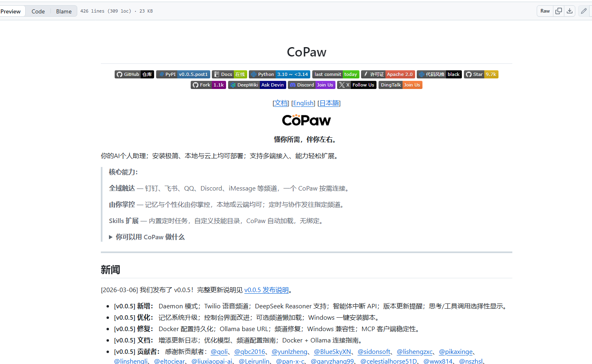Click the X Follow Us badge
592x364 pixels.
click(357, 85)
